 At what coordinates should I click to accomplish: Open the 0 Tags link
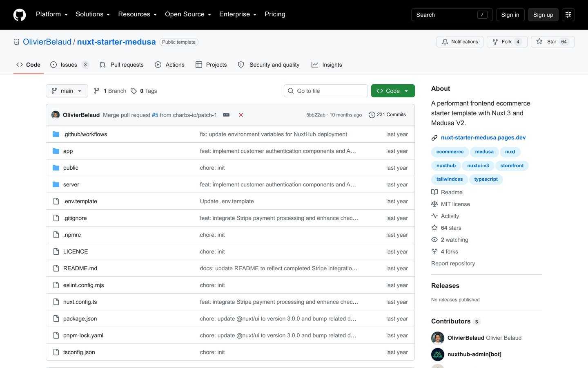click(144, 91)
